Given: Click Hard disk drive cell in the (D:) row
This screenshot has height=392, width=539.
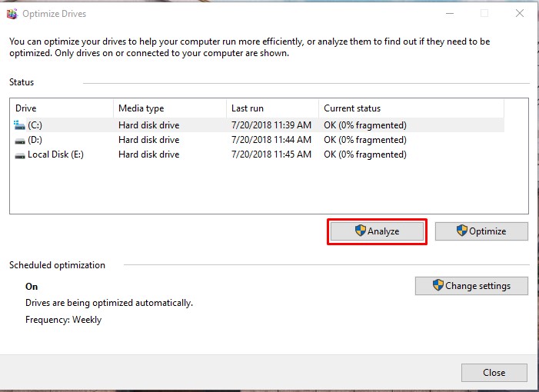Looking at the screenshot, I should pos(149,140).
